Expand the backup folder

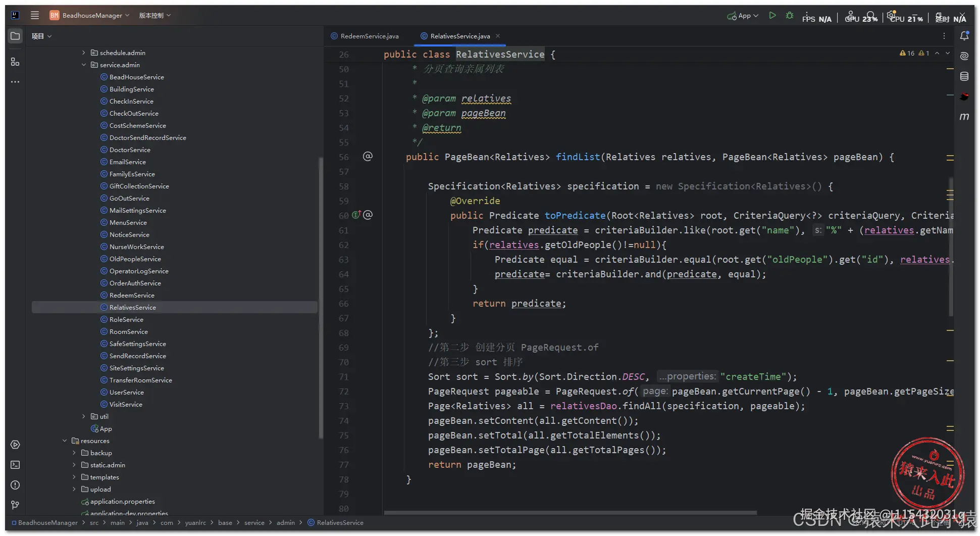[x=74, y=453]
